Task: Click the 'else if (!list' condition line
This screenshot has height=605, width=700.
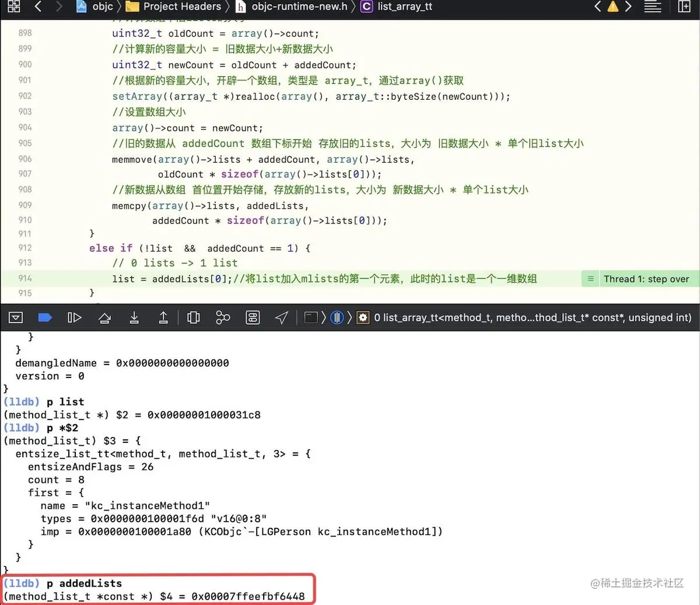Action: [x=199, y=248]
